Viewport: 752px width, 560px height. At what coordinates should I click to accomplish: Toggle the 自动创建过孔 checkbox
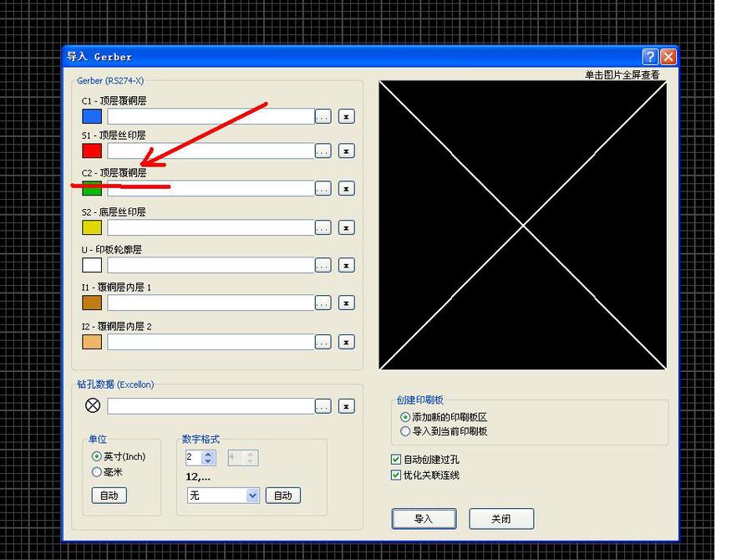click(396, 460)
